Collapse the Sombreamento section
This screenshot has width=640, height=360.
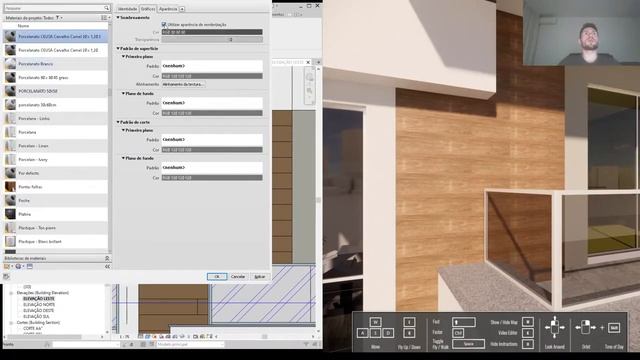[118, 18]
